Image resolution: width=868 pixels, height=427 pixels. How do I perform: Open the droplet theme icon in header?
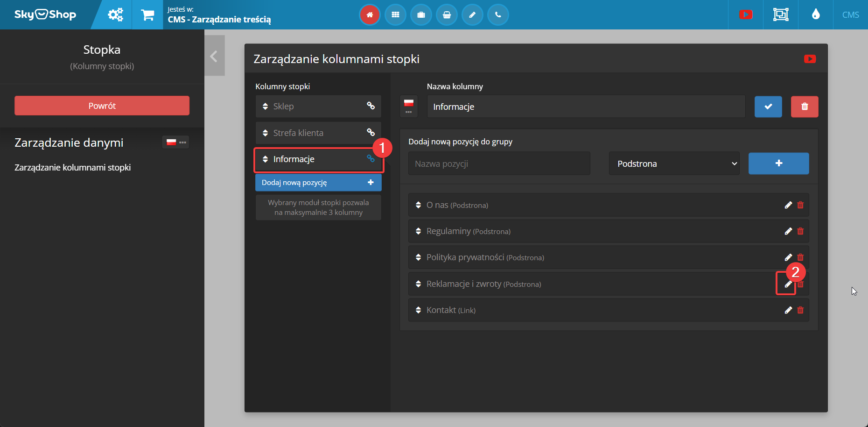click(x=816, y=15)
